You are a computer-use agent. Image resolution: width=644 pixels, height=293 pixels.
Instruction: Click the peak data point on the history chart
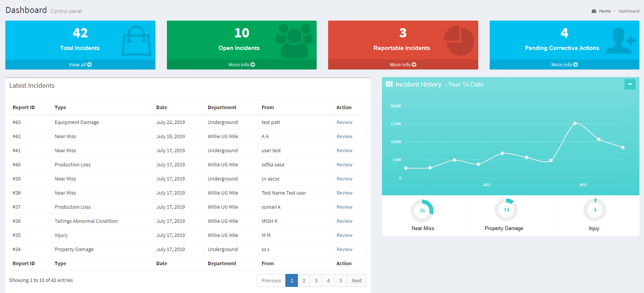[575, 123]
